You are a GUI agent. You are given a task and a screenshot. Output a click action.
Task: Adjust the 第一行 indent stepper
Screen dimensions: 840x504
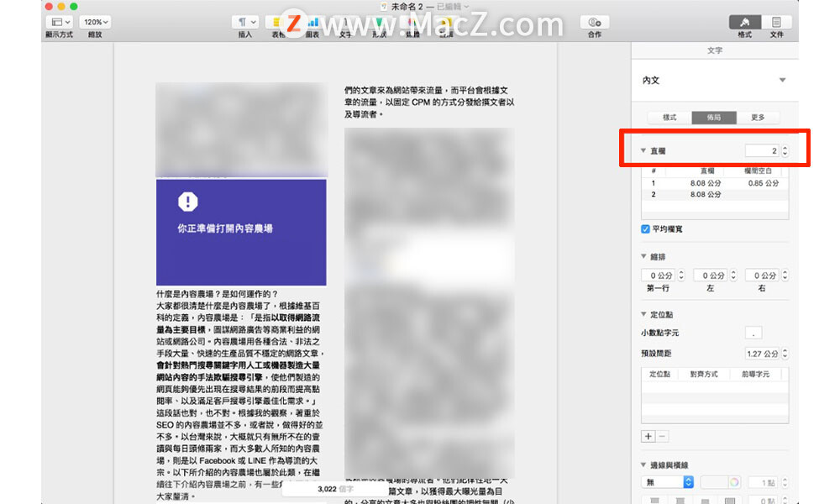coord(681,276)
